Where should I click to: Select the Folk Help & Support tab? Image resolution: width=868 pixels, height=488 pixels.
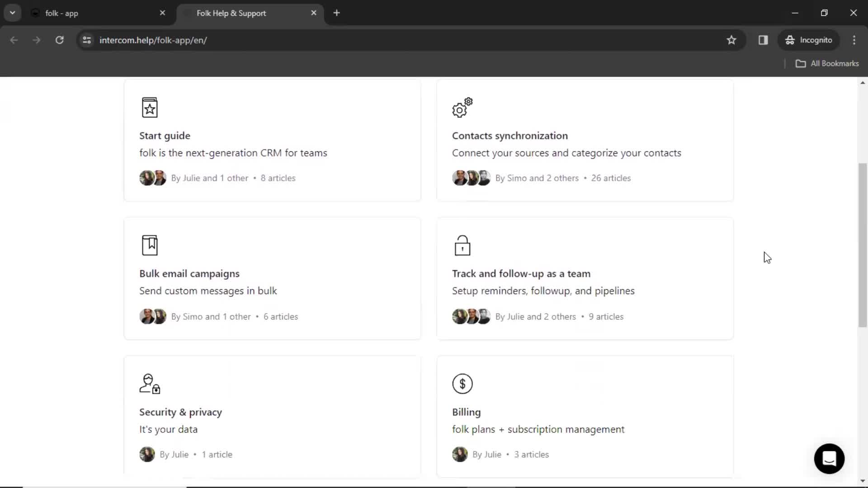click(250, 13)
